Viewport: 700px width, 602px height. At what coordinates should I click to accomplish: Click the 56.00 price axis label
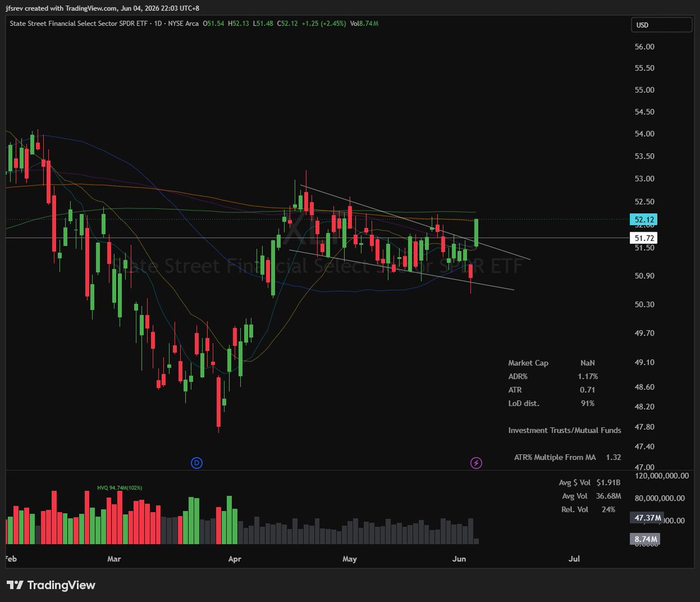[644, 47]
